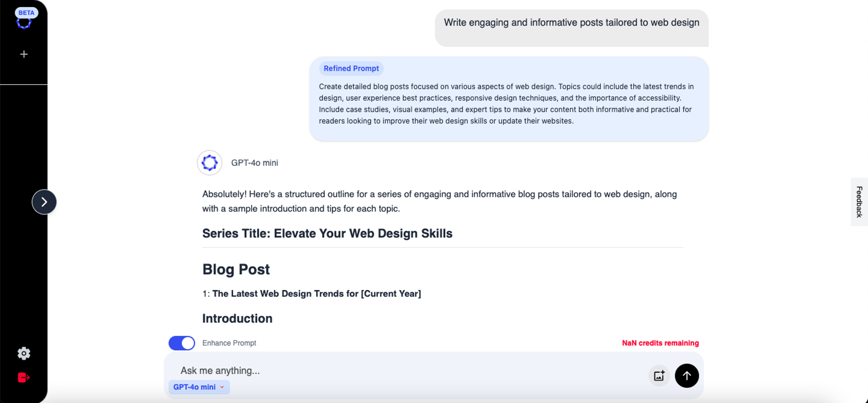This screenshot has width=868, height=403.
Task: Click the GPT-4o mini response name label
Action: click(x=254, y=162)
